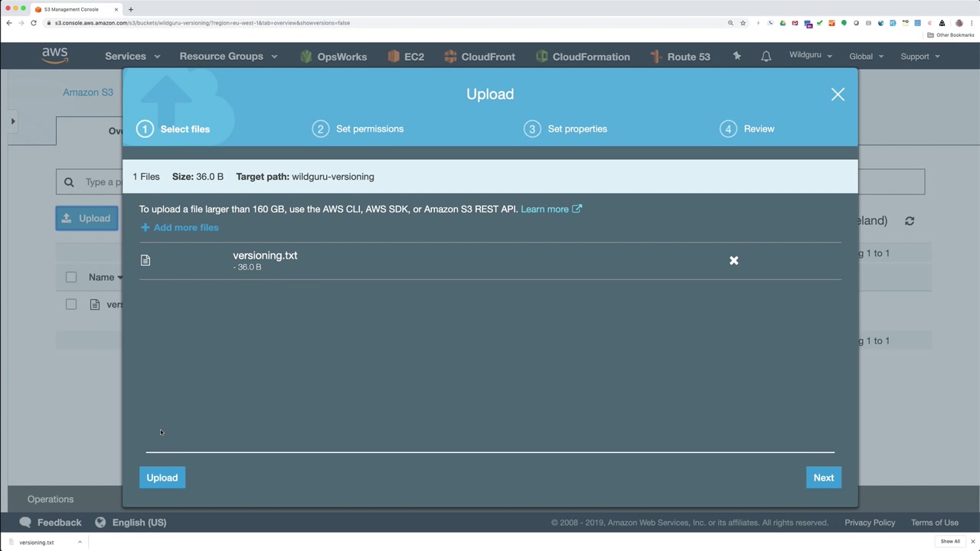Jump to step 3 Set properties

[x=565, y=129]
